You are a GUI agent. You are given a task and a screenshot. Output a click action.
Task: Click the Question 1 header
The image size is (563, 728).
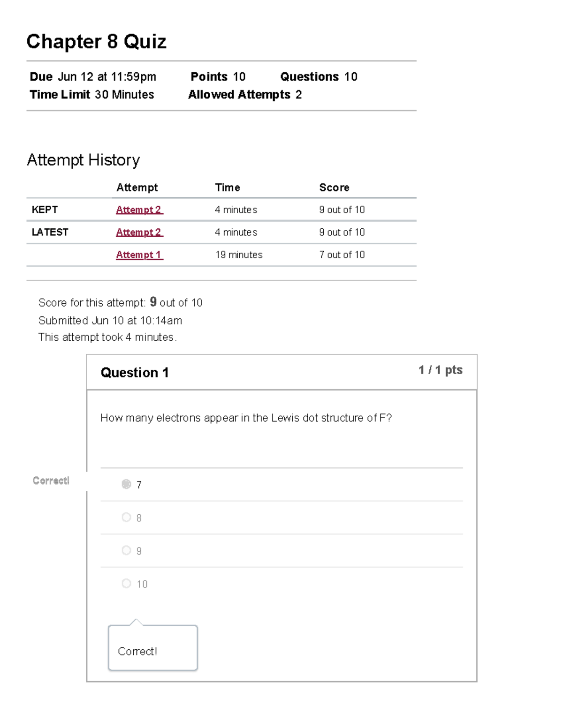pyautogui.click(x=135, y=372)
